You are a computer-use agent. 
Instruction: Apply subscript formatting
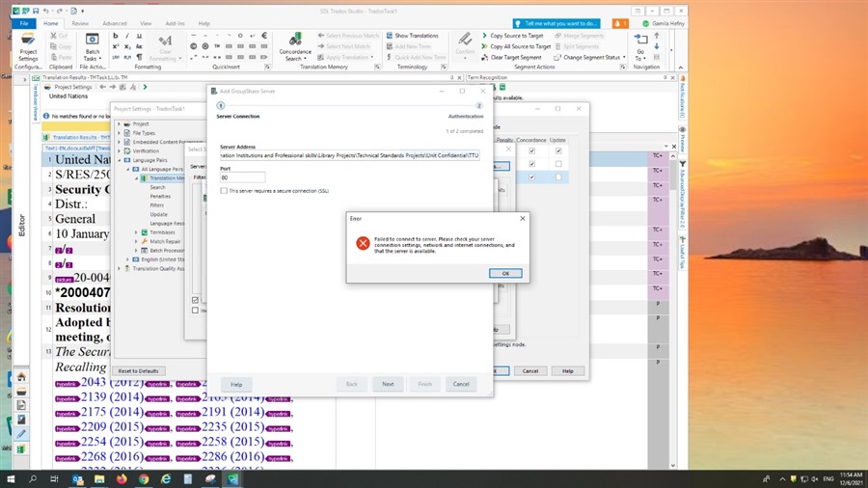(x=127, y=46)
